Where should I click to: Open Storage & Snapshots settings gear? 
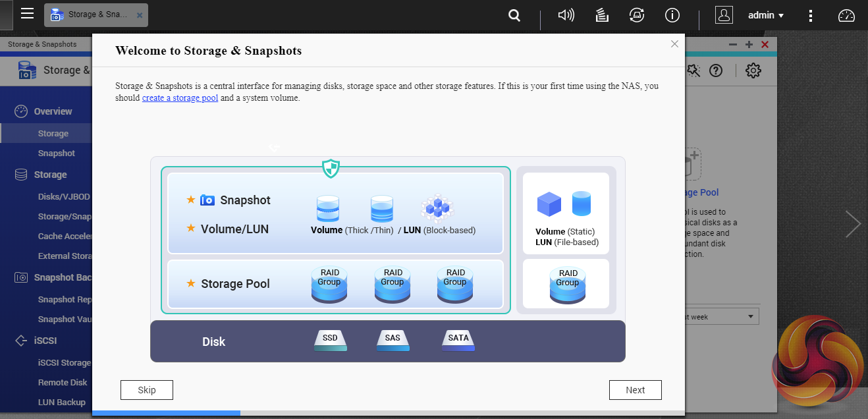point(753,70)
